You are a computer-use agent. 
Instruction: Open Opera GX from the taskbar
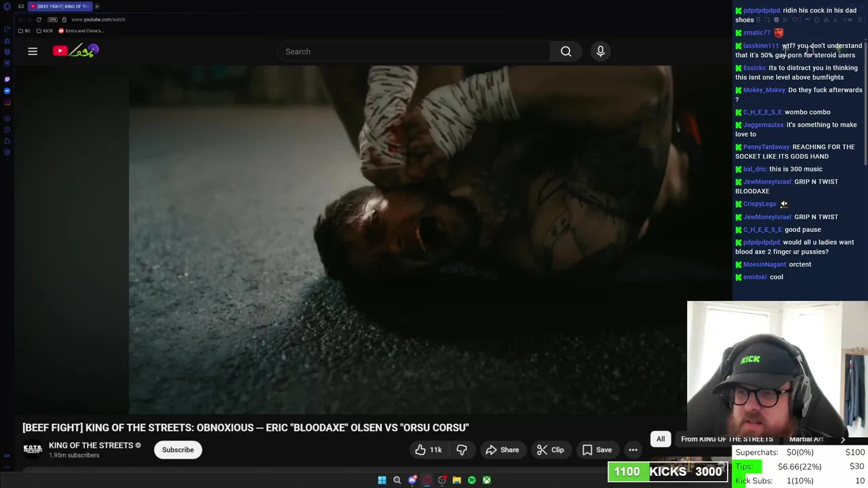(x=427, y=480)
